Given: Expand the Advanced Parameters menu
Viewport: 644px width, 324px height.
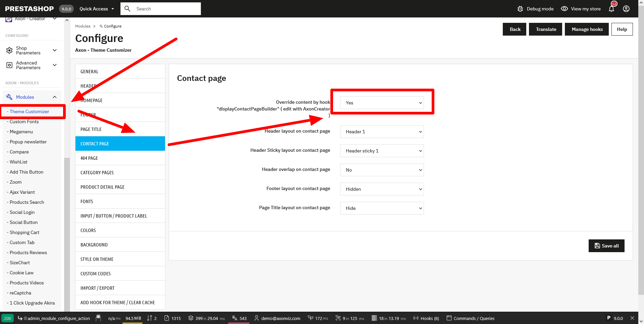Looking at the screenshot, I should [x=55, y=65].
